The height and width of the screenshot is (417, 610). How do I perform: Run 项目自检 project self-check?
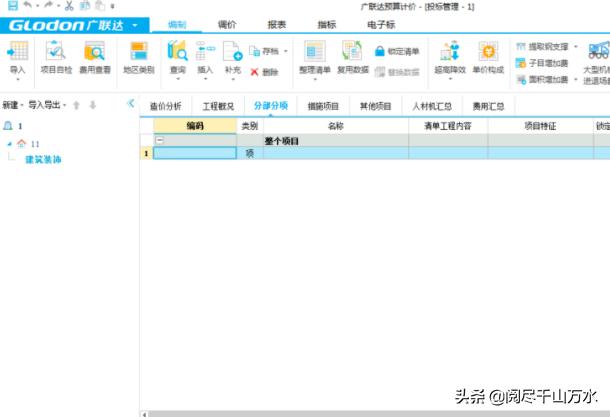pyautogui.click(x=56, y=58)
